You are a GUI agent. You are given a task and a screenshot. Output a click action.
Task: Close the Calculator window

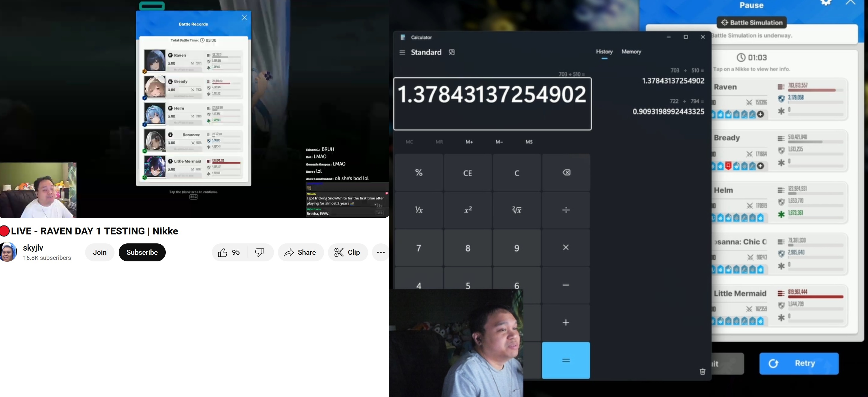point(703,37)
